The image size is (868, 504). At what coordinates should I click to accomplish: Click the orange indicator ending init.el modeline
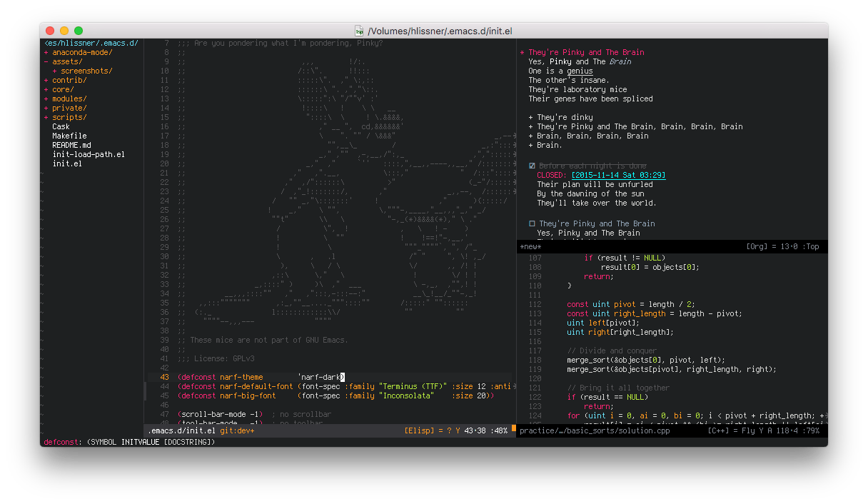[x=514, y=428]
